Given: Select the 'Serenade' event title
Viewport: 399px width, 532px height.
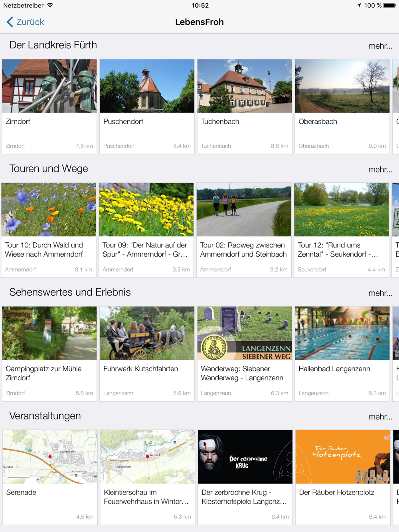Looking at the screenshot, I should (x=21, y=492).
